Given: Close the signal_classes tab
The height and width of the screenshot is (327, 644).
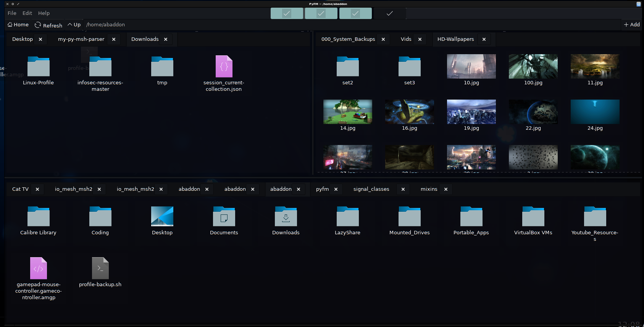Looking at the screenshot, I should pyautogui.click(x=403, y=189).
